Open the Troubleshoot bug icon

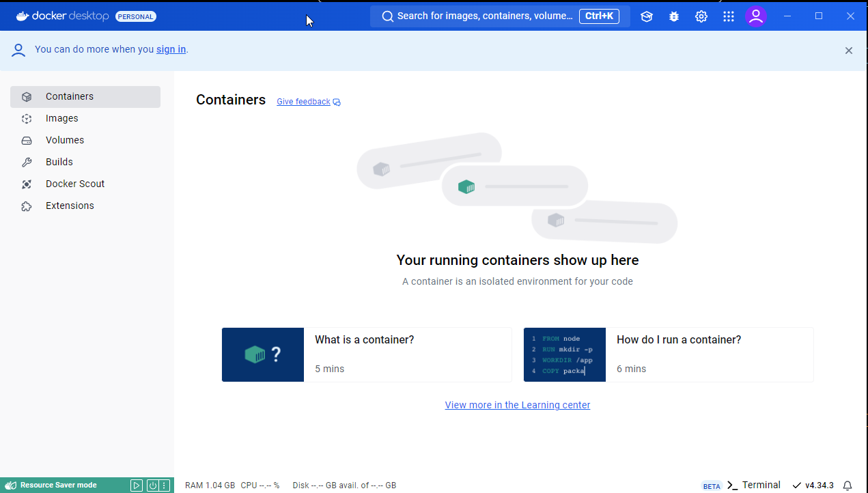click(674, 16)
